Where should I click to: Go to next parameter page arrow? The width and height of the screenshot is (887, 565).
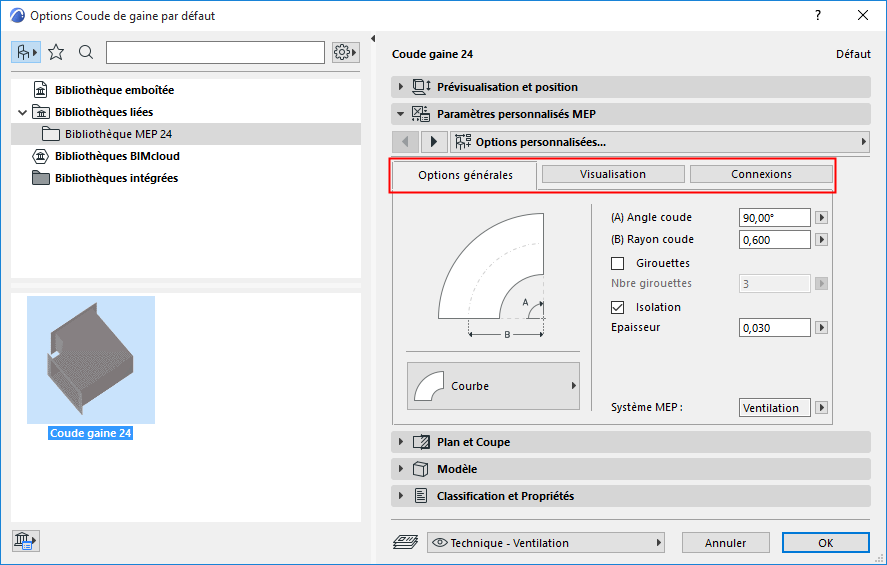click(434, 141)
